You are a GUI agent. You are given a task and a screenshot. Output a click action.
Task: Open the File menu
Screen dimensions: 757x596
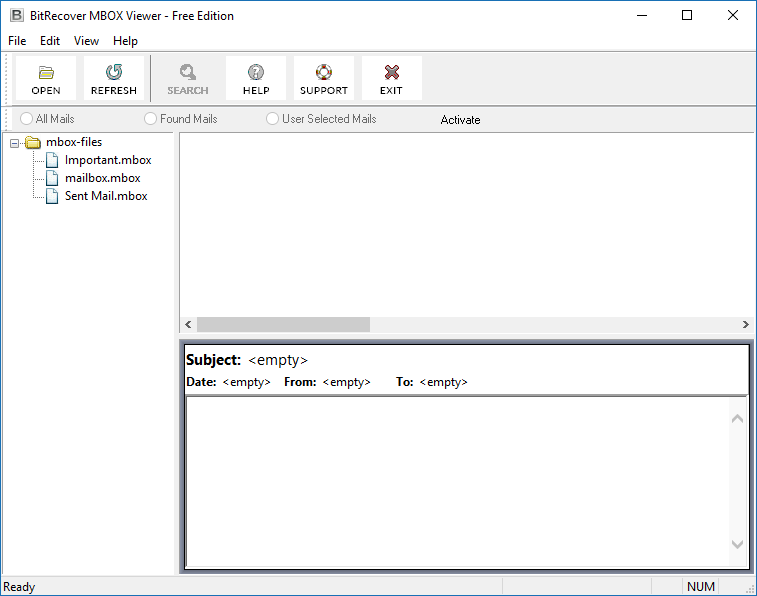point(17,41)
